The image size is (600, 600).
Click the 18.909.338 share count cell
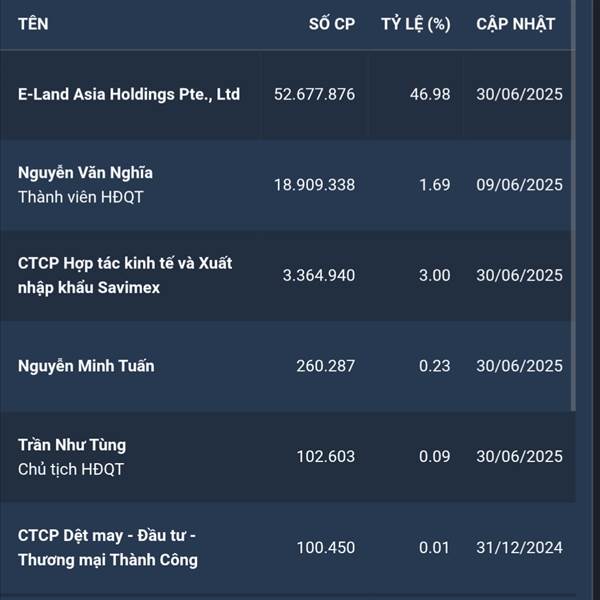tap(314, 185)
